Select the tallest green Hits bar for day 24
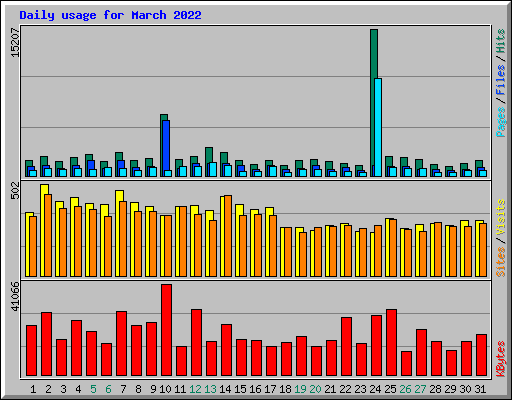 [374, 103]
